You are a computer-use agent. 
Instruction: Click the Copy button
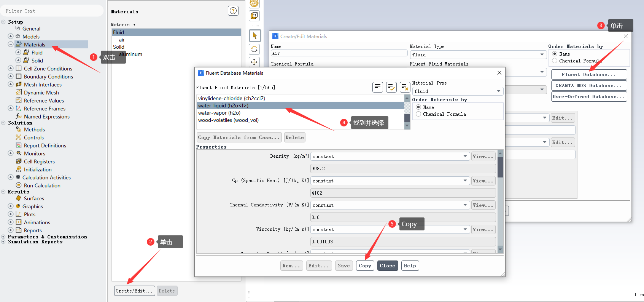coord(365,266)
